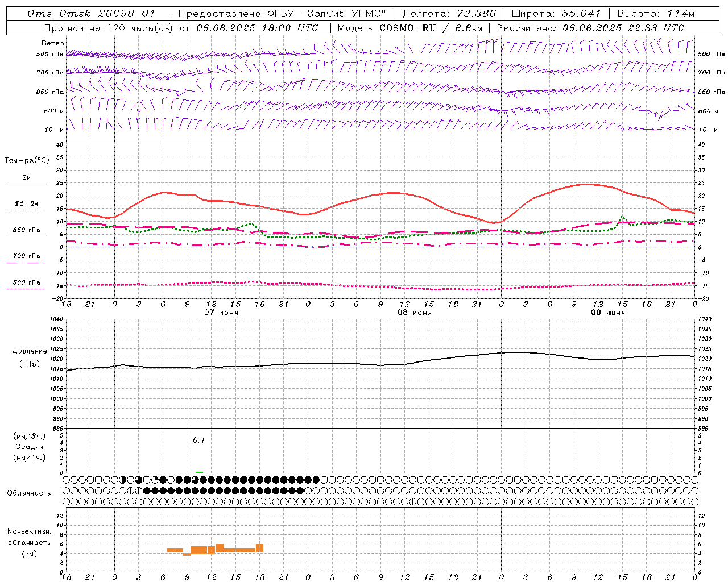Click the 'Осадки' precipitation label
Screen dimensions: 728x582
pyautogui.click(x=29, y=447)
